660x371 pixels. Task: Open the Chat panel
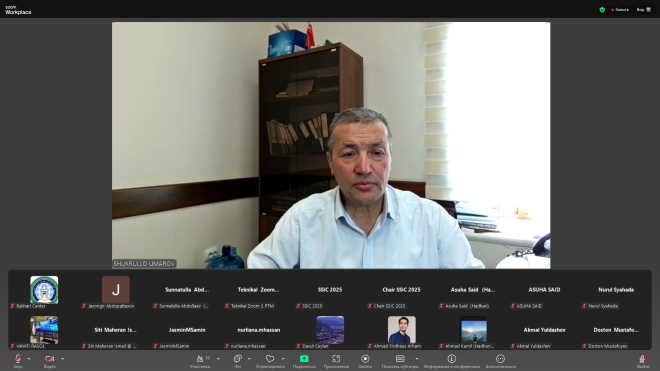coord(237,359)
